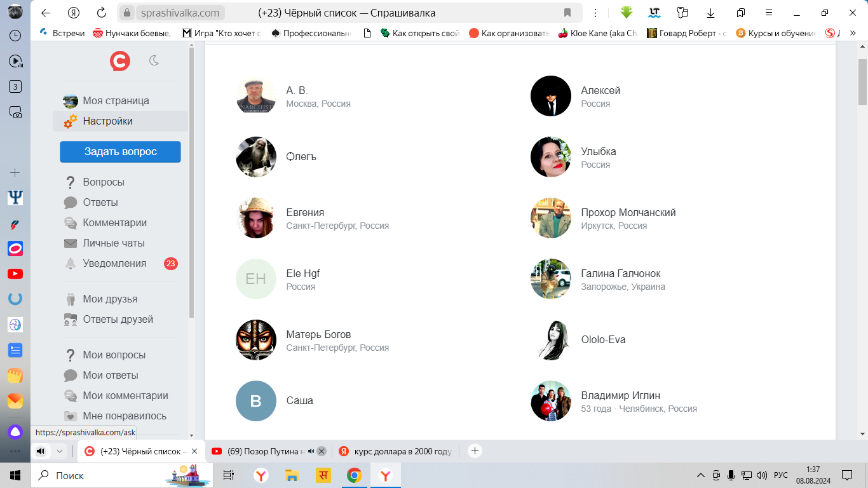Toggle dark mode moon icon
This screenshot has height=488, width=868.
tap(154, 60)
